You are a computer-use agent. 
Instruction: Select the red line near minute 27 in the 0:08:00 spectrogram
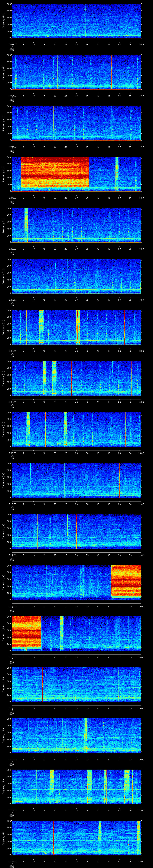point(71,378)
